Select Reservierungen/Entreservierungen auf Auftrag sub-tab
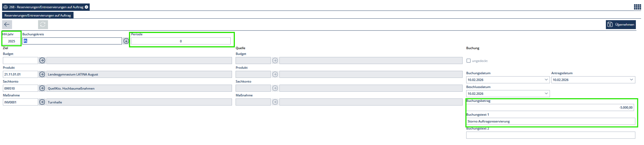This screenshot has height=145, width=644. pos(37,16)
